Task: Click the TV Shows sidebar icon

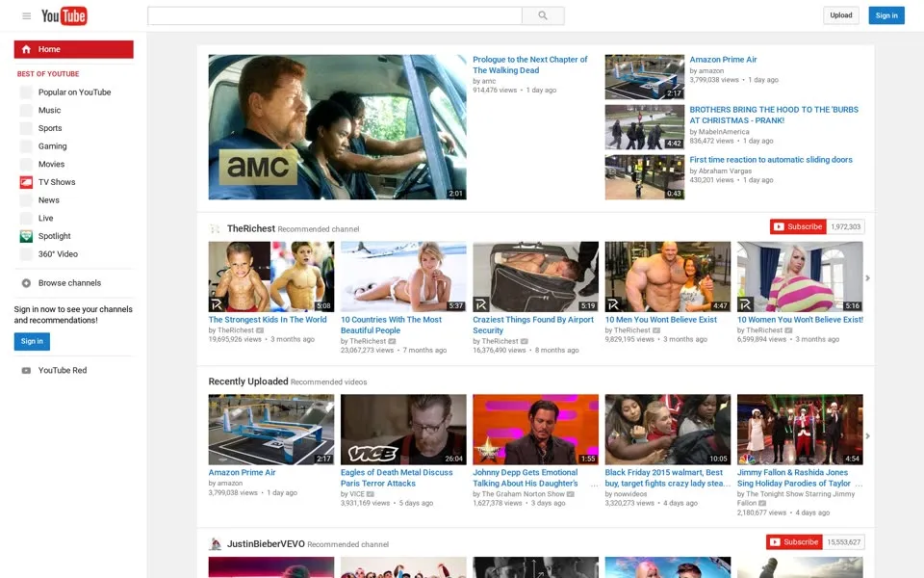Action: coord(26,182)
